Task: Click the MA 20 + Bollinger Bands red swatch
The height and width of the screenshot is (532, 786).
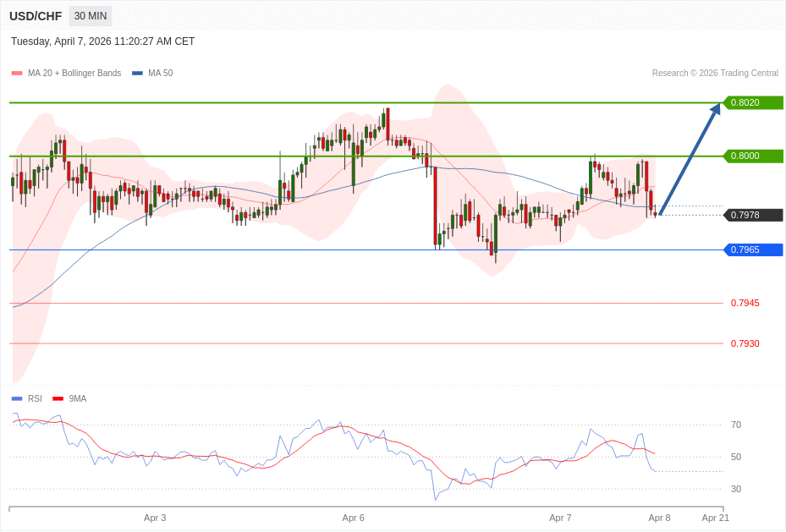Action: (x=17, y=74)
